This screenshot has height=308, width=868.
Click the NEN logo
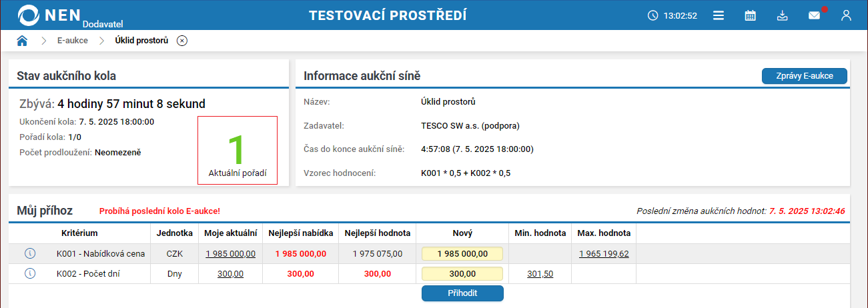point(50,16)
